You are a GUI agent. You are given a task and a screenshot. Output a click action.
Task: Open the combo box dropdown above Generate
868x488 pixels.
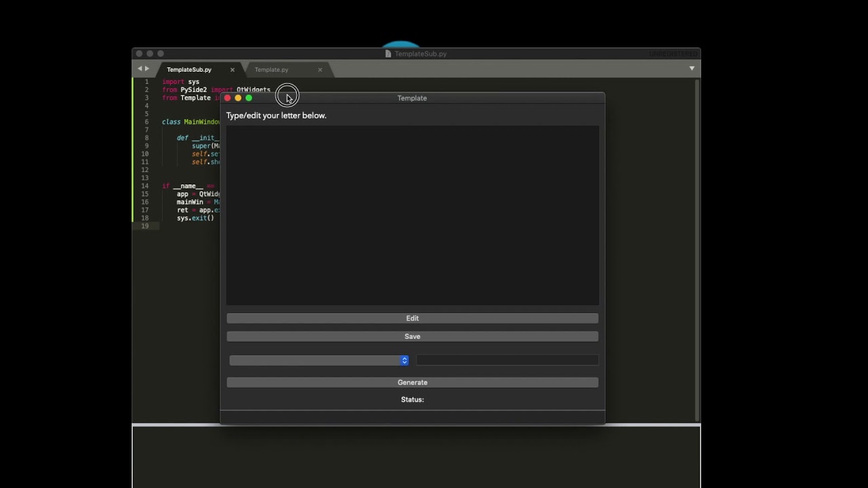click(319, 361)
